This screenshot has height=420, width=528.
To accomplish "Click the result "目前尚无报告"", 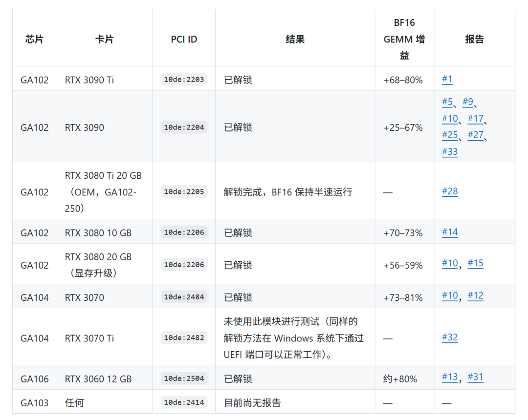I will pos(252,403).
